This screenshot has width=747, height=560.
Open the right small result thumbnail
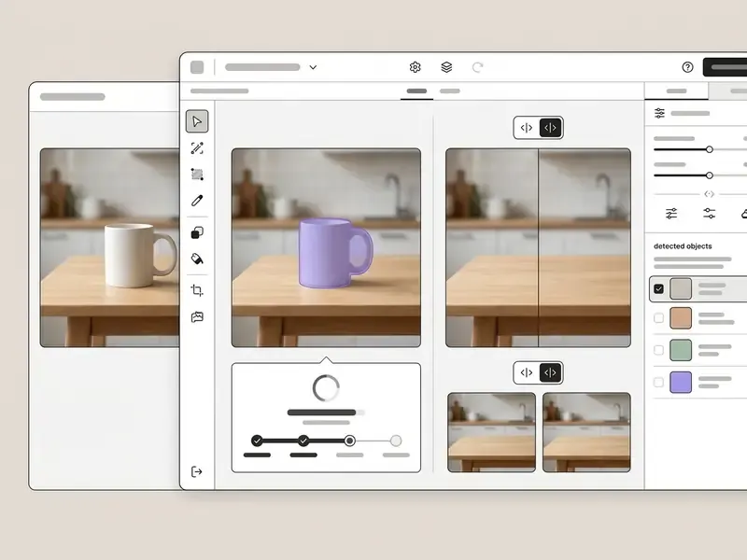click(x=586, y=432)
